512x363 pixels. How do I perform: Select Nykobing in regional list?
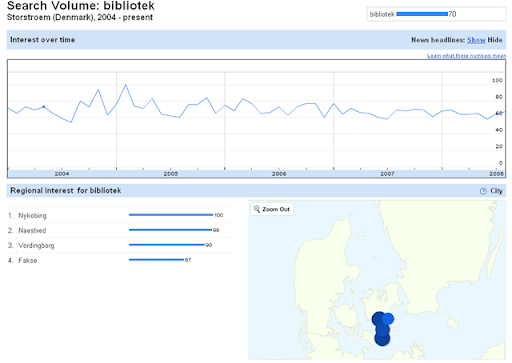(32, 216)
